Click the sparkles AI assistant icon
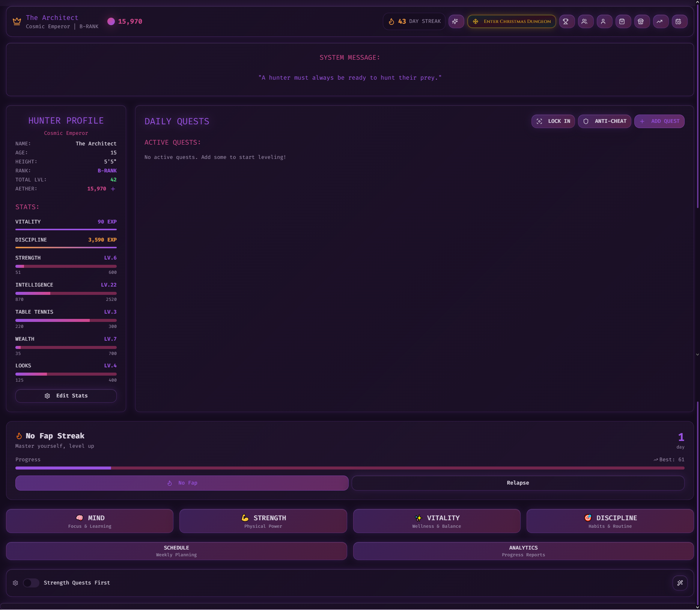The height and width of the screenshot is (610, 700). [456, 21]
